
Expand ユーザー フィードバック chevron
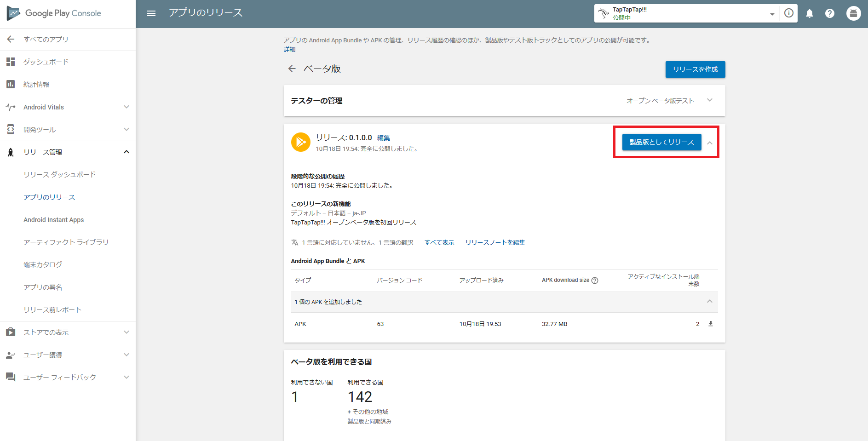126,377
